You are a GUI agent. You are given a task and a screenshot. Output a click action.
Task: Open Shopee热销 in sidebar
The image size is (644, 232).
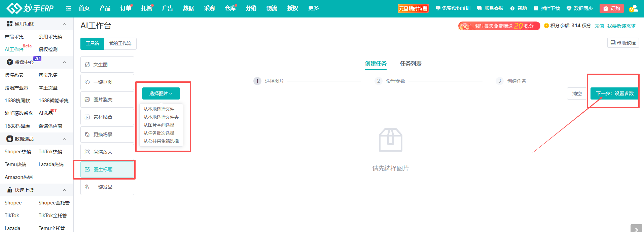coord(18,152)
